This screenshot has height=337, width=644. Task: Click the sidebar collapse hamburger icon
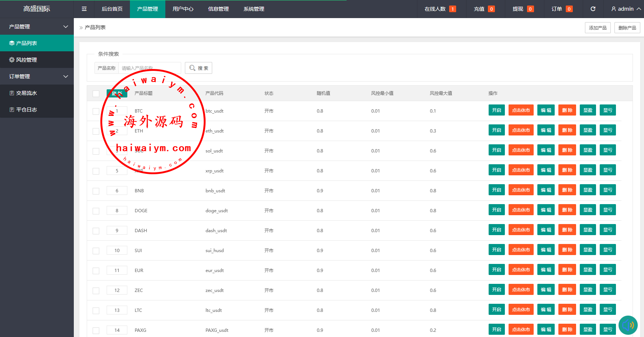pos(84,9)
